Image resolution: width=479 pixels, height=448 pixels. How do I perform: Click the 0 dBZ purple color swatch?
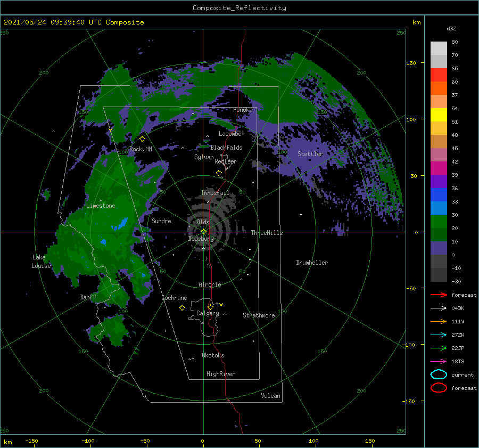click(x=439, y=248)
